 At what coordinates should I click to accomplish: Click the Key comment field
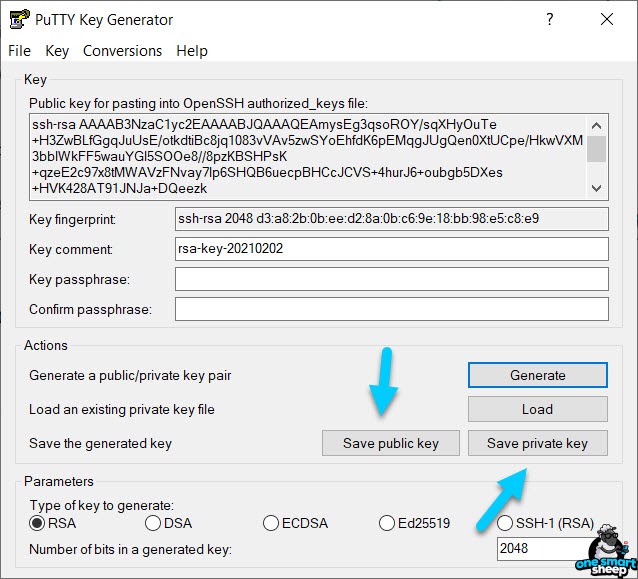pos(392,249)
